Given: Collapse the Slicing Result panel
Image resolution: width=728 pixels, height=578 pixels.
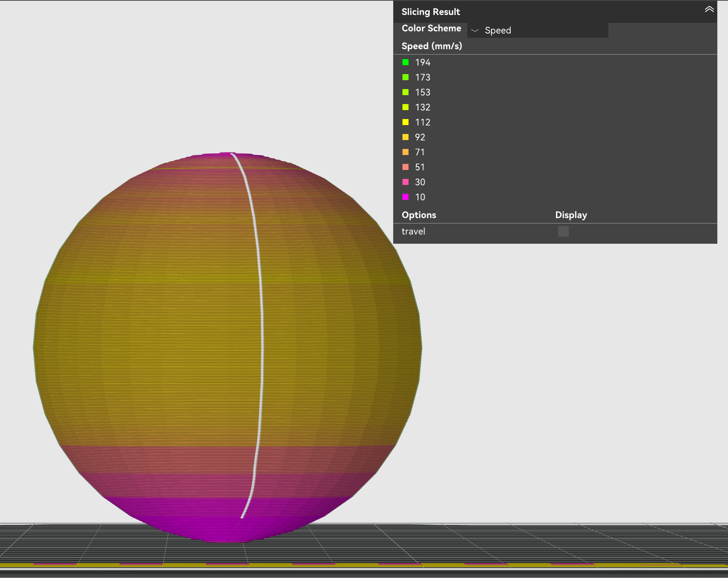Looking at the screenshot, I should (x=709, y=10).
